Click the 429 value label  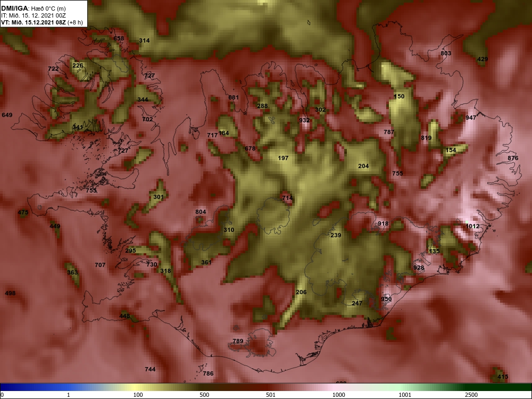click(483, 59)
